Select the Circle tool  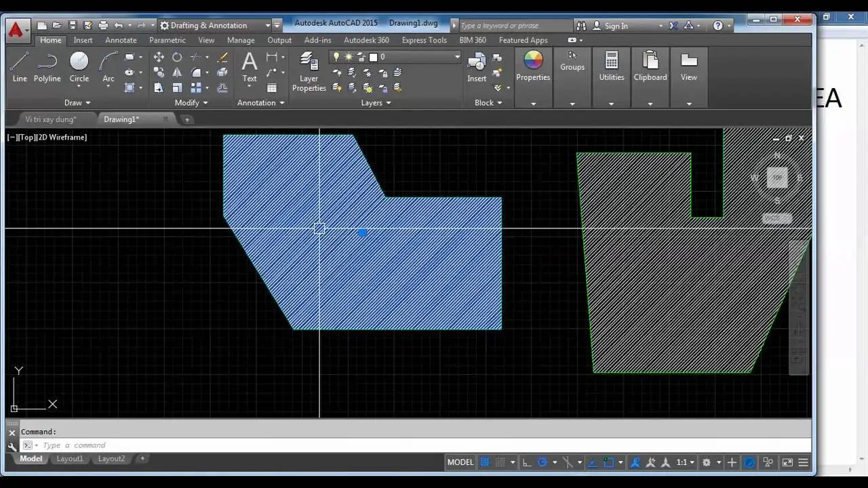coord(79,66)
